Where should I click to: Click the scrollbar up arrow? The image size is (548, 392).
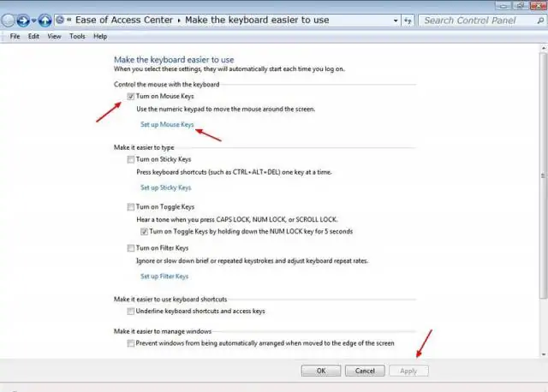[544, 48]
